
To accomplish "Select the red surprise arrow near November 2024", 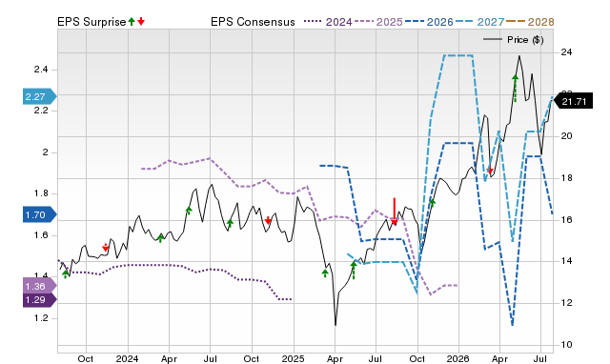I will tap(268, 220).
